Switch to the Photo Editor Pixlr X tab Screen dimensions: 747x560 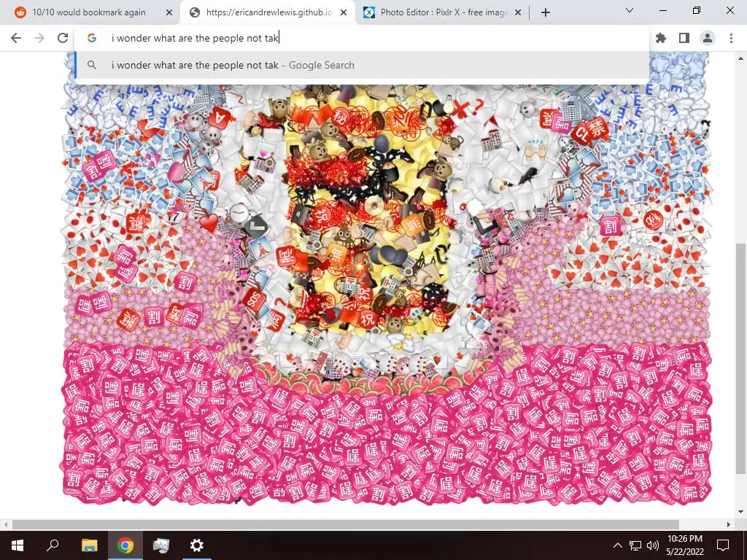click(x=444, y=12)
